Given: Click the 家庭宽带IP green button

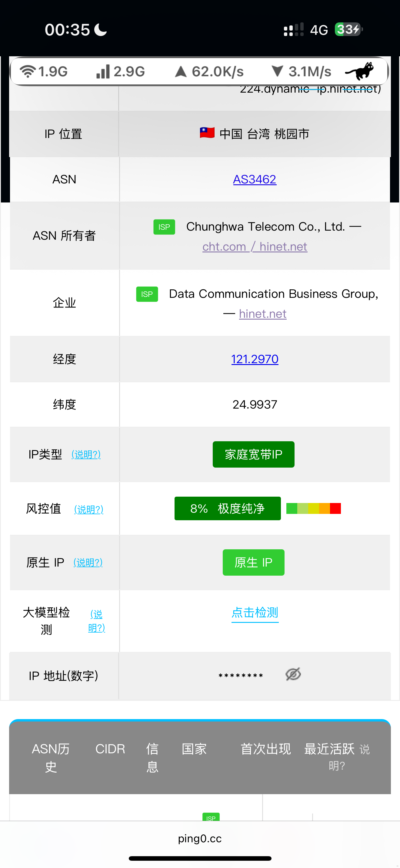Looking at the screenshot, I should coord(253,454).
